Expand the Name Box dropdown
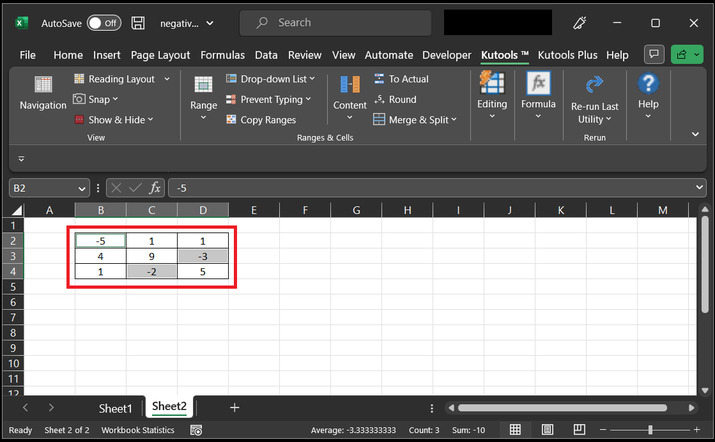Viewport: 715px width, 442px height. (82, 188)
